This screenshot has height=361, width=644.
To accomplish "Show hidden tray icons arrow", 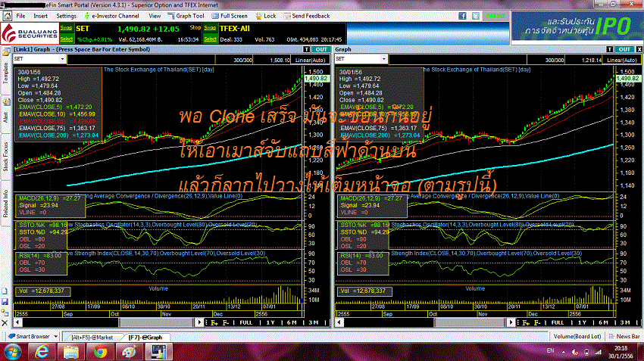I will pos(564,352).
